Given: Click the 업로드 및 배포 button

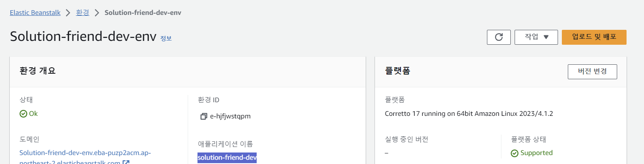Looking at the screenshot, I should (x=594, y=37).
